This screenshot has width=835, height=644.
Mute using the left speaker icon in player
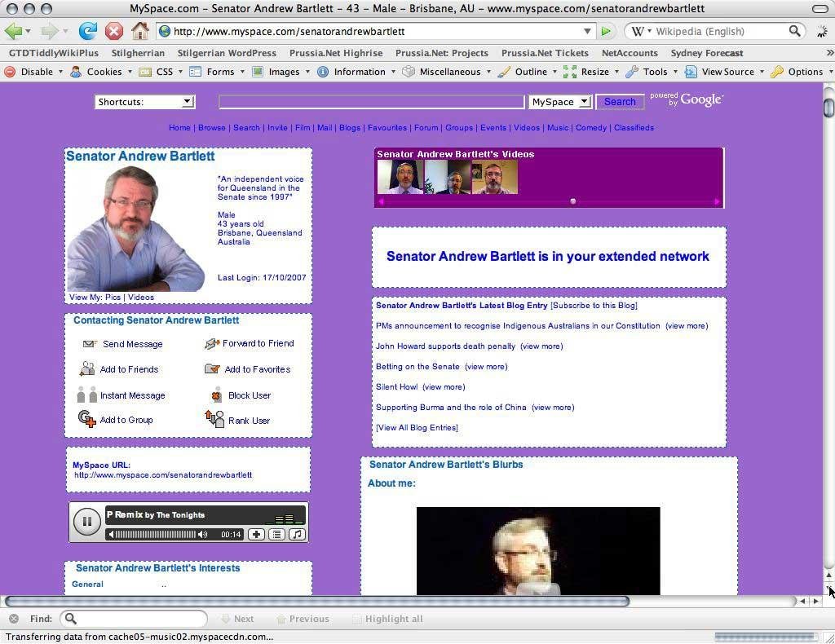pos(111,535)
